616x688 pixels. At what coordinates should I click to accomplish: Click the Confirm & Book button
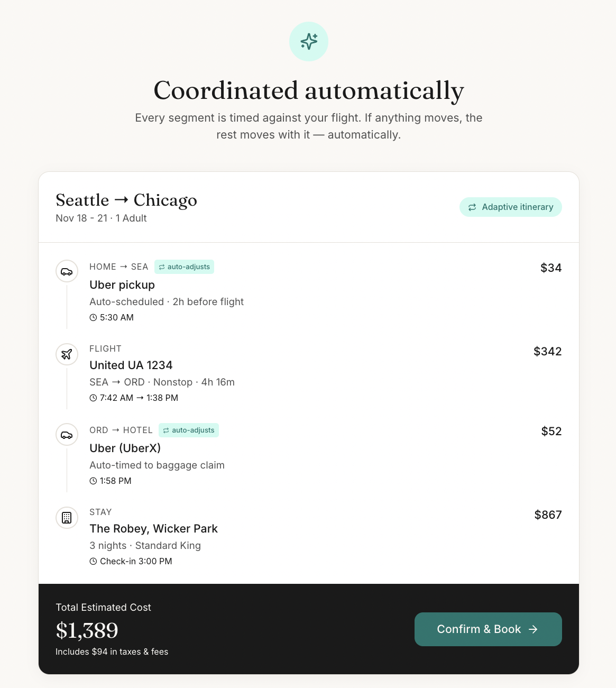click(488, 629)
